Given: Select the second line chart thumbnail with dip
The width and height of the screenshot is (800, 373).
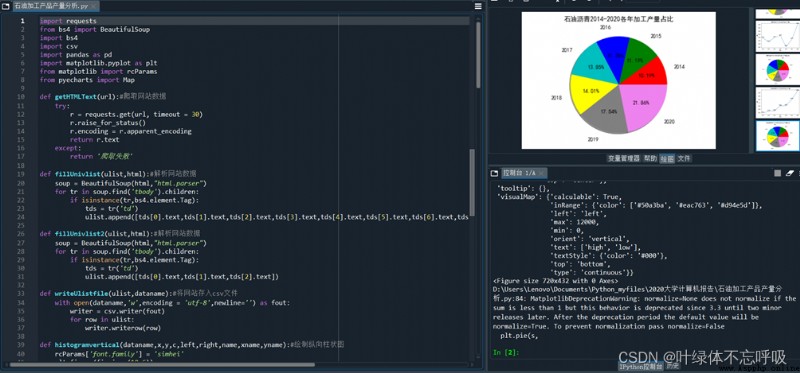Looking at the screenshot, I should (777, 35).
